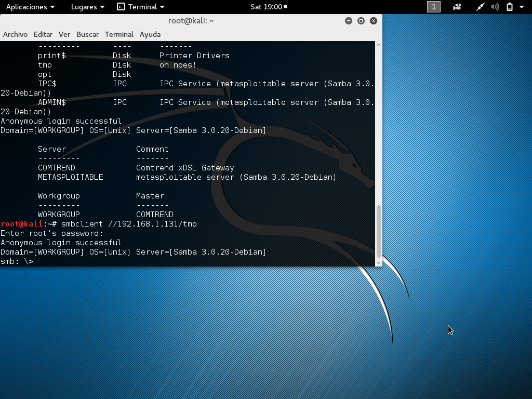Viewport: 532px width, 399px height.
Task: Click the camera recorder icon in top bar
Action: click(457, 7)
